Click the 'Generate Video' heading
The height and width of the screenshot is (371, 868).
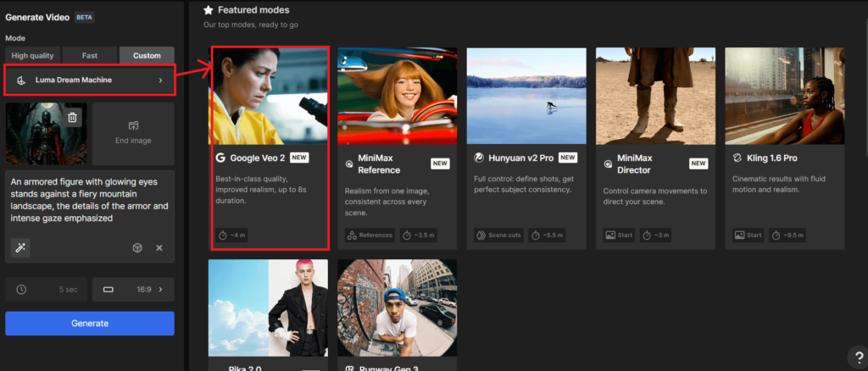(x=37, y=17)
